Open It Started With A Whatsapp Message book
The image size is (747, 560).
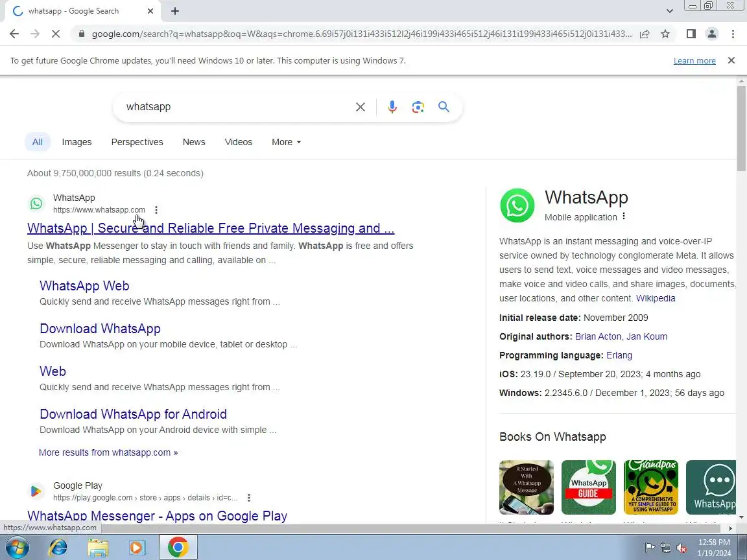coord(527,487)
